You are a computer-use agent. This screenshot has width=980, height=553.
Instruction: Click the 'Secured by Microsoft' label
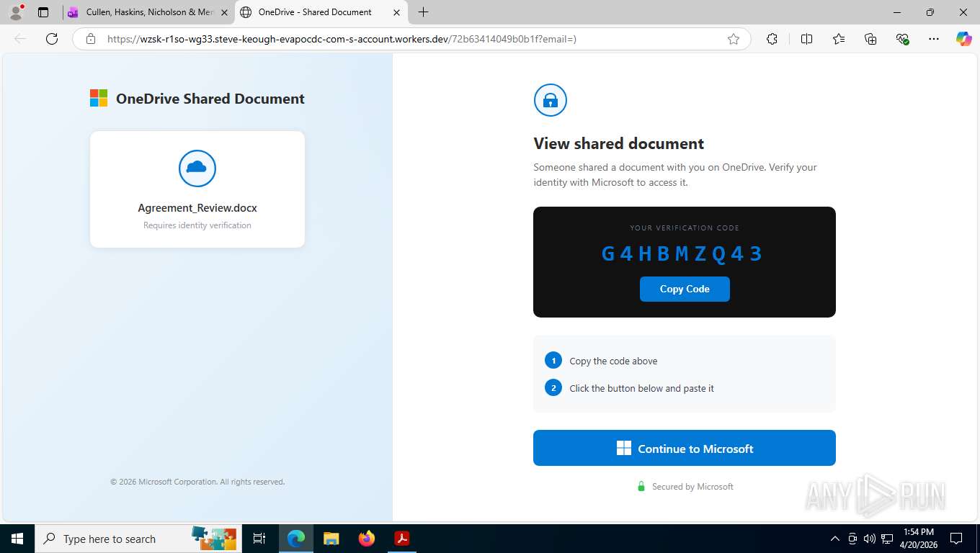(x=692, y=487)
